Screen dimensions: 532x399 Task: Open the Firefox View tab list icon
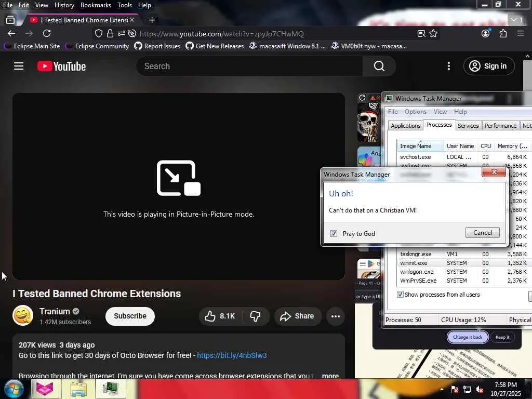click(x=10, y=20)
